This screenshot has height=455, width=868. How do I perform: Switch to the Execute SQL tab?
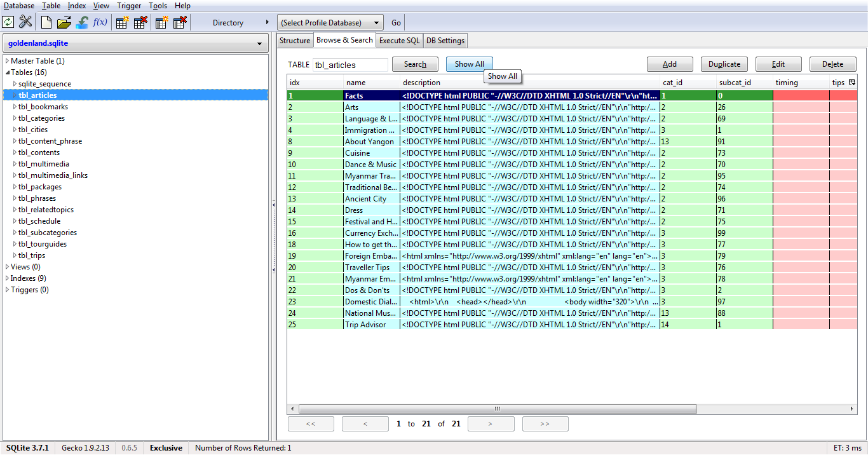click(399, 40)
